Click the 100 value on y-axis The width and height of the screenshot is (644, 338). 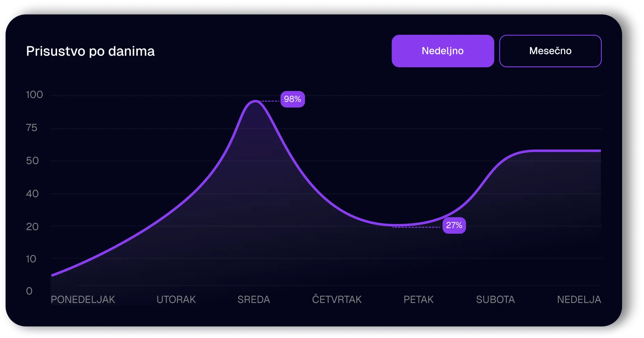tap(35, 95)
